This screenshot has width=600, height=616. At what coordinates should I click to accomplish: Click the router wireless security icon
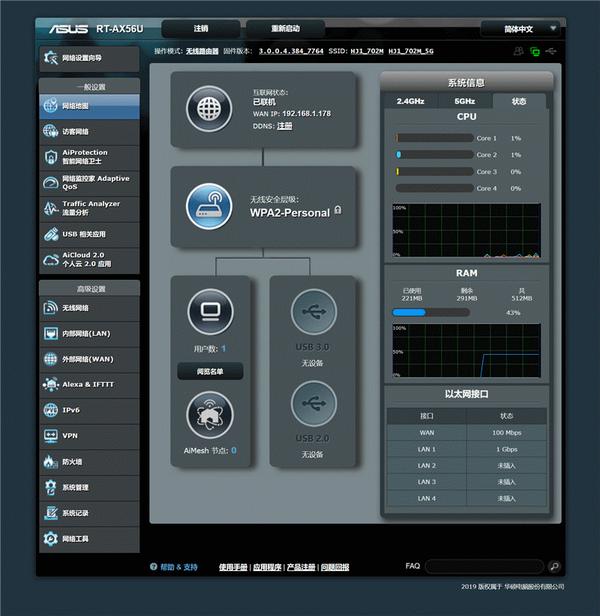209,206
